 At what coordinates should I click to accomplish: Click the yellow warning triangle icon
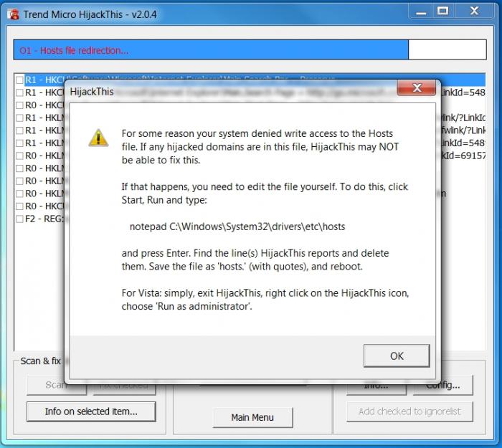(98, 138)
